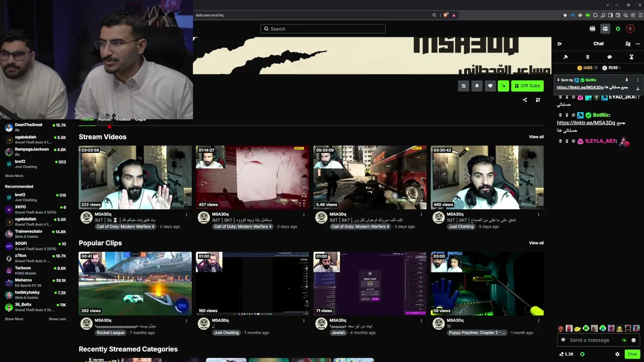Open the Brave shields icon

point(445,15)
